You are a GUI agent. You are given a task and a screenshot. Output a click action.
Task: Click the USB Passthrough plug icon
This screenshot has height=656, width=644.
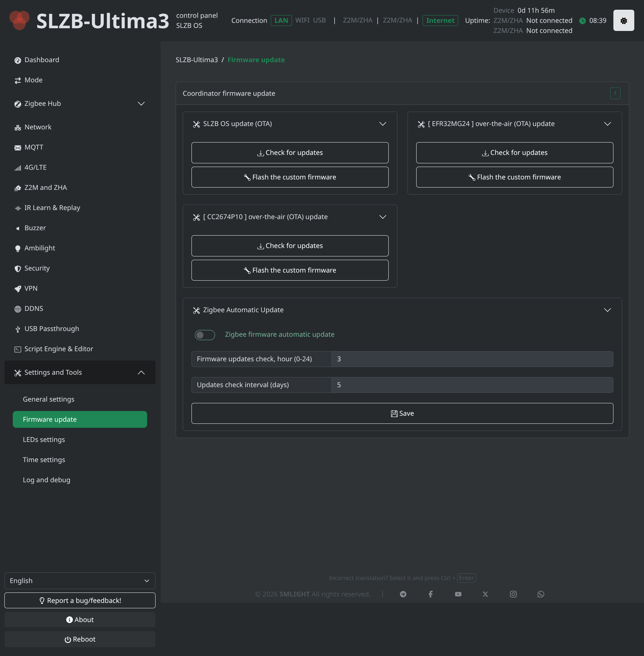tap(17, 329)
